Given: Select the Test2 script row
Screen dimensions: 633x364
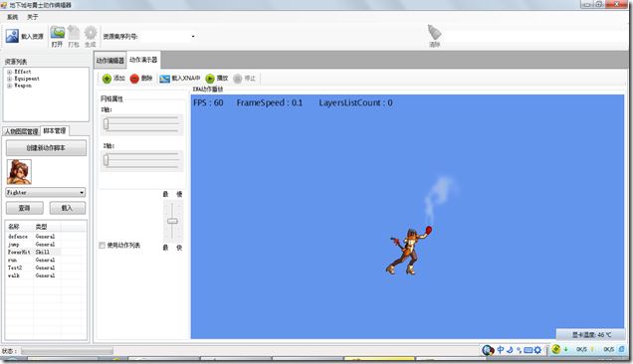Looking at the screenshot, I should click(46, 268).
